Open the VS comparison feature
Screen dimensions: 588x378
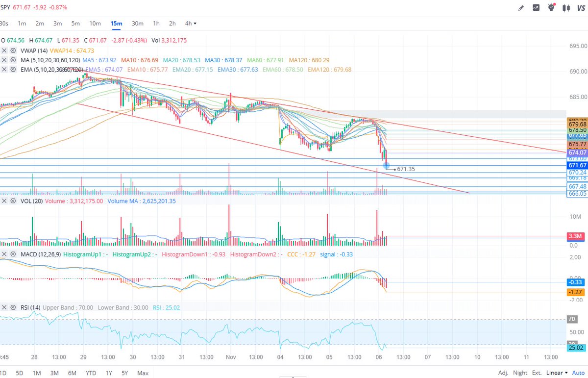click(581, 8)
